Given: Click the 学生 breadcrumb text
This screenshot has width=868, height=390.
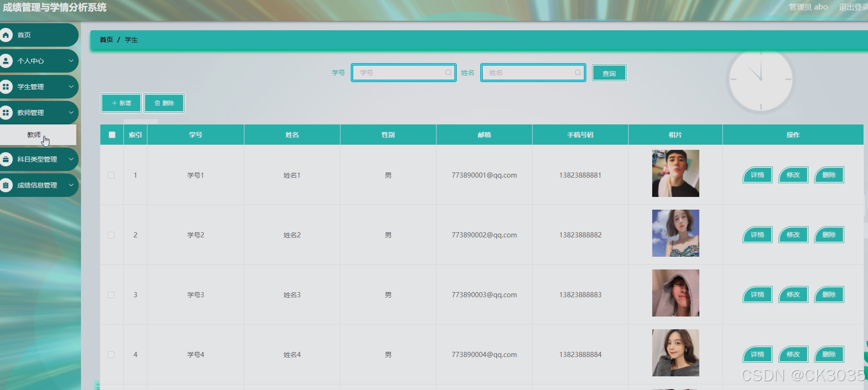Looking at the screenshot, I should click(x=131, y=40).
